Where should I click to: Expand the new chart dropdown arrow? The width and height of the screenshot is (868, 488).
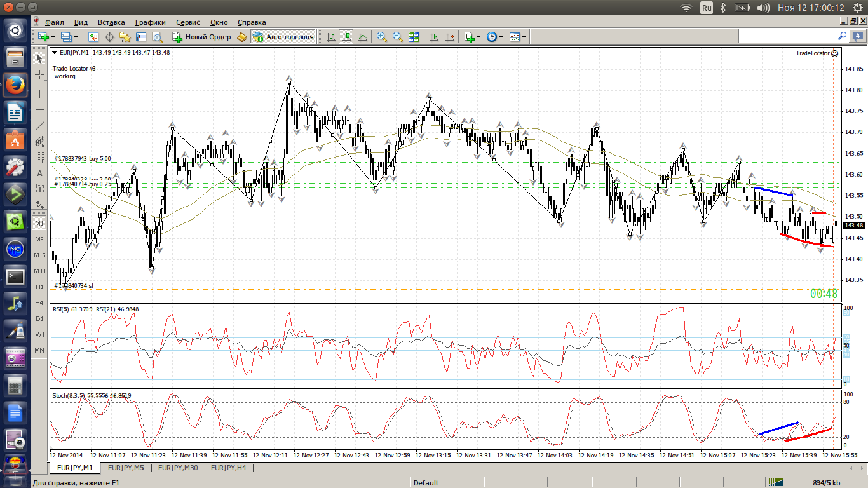[53, 37]
